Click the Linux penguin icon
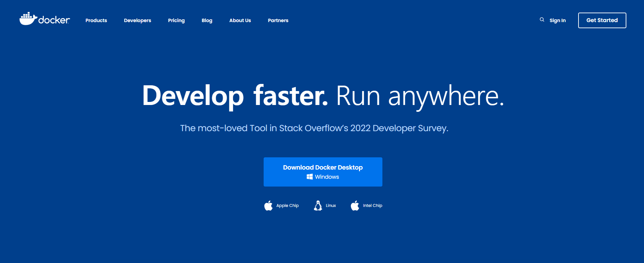The width and height of the screenshot is (644, 263). coord(318,206)
